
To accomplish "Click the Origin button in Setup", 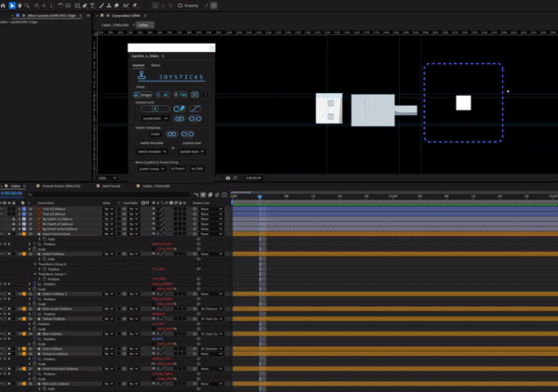I will 143,95.
